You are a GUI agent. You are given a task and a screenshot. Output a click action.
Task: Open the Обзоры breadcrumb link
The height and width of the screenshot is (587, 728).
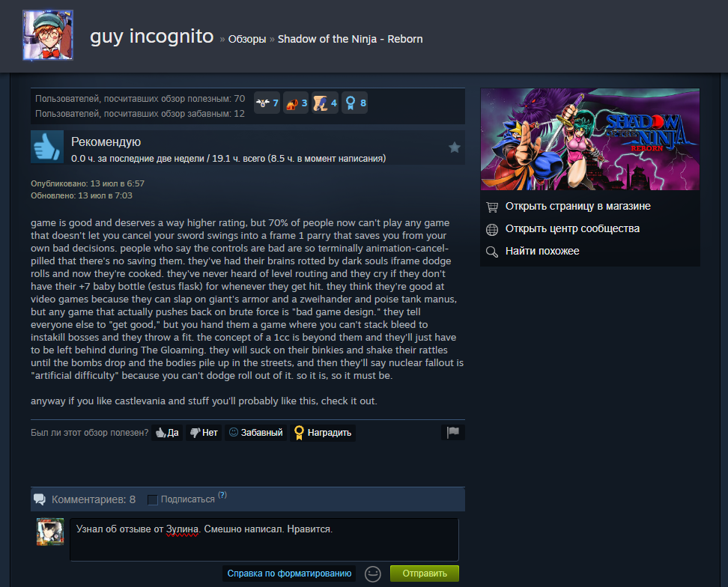click(247, 40)
